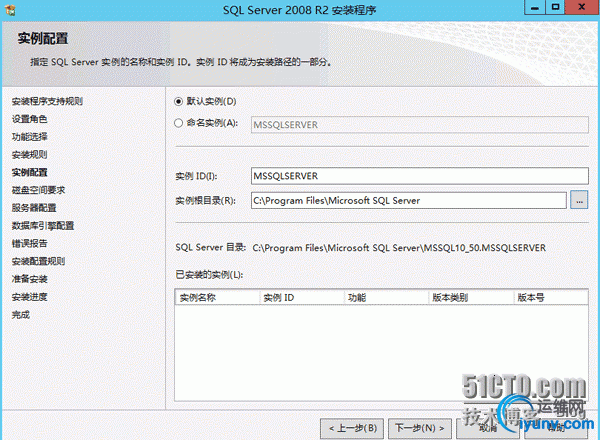Sort by the 版本号 column header

click(x=551, y=297)
